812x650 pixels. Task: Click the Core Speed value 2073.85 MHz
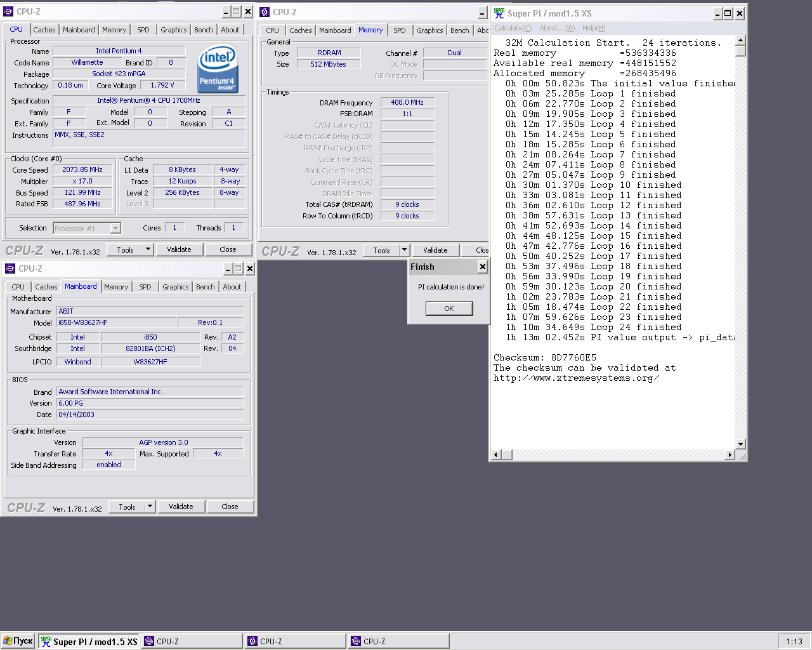tap(82, 169)
